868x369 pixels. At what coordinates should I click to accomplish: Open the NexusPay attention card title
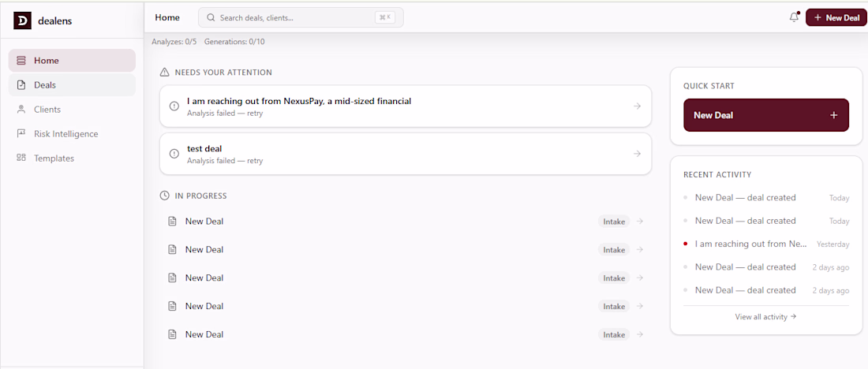pos(299,101)
